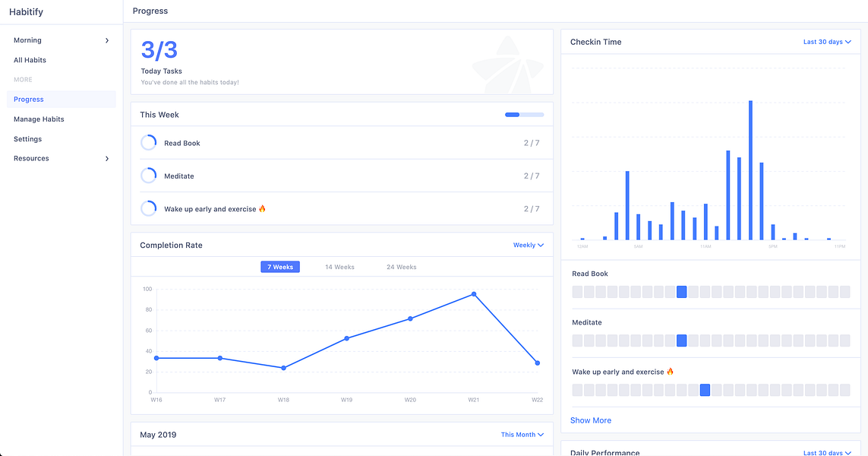The width and height of the screenshot is (868, 456).
Task: Click the progress ring for Wake up early
Action: (148, 207)
